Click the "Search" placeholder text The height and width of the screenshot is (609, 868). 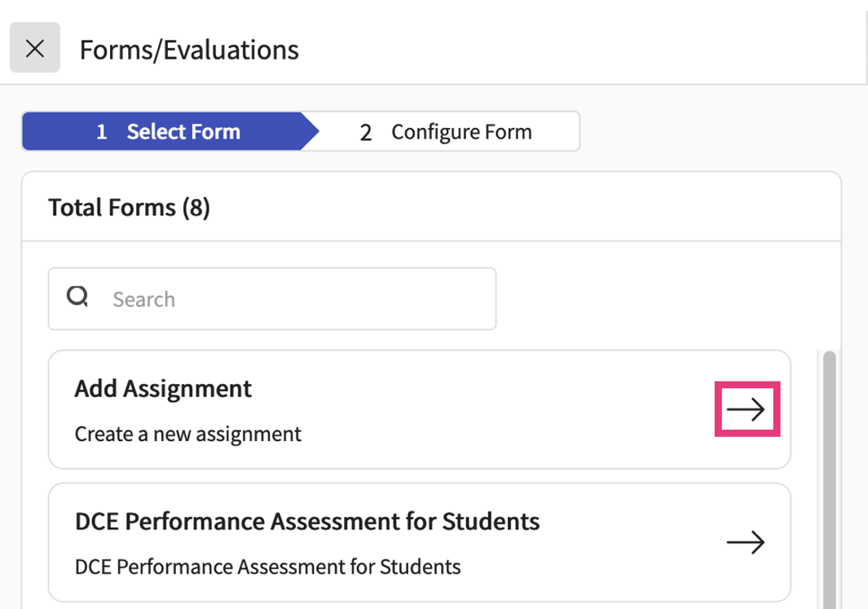(x=143, y=300)
